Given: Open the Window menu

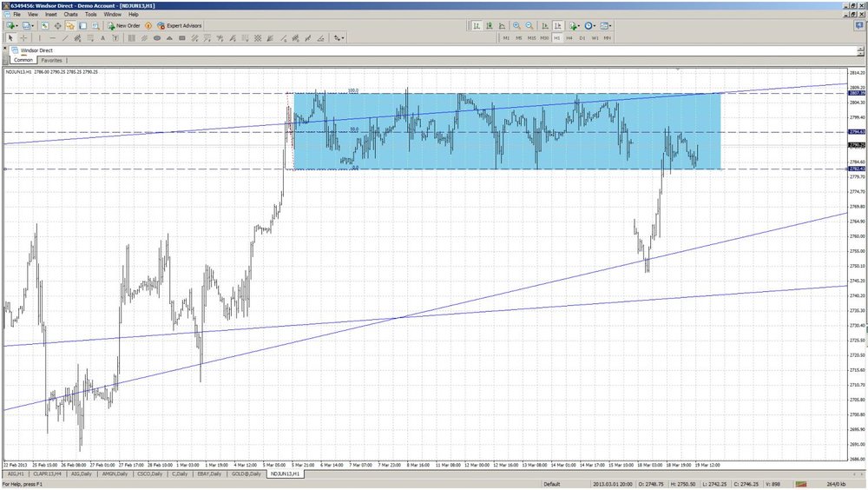Looking at the screenshot, I should click(112, 15).
